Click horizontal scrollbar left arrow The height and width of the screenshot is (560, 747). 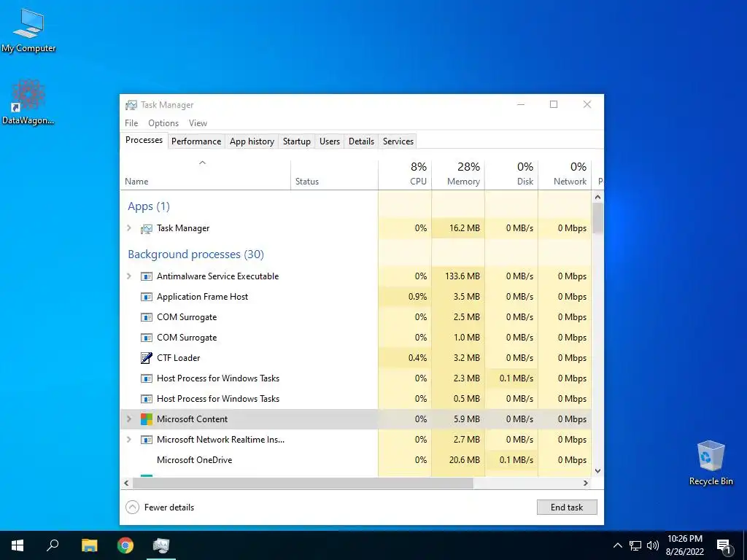pyautogui.click(x=126, y=483)
